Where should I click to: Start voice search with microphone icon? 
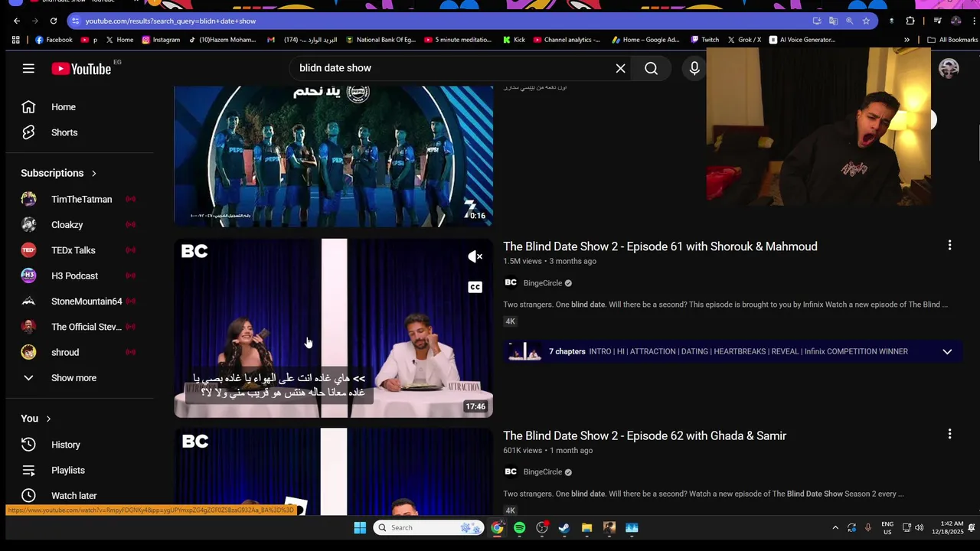point(694,68)
